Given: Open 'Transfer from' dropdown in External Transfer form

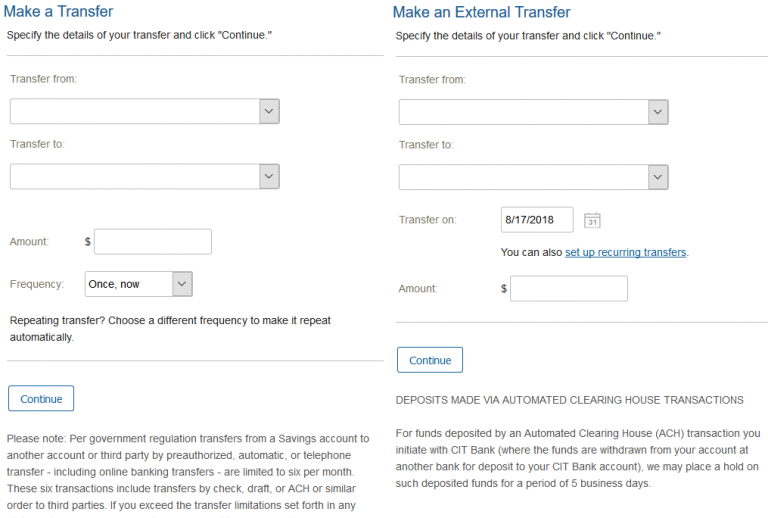Looking at the screenshot, I should [x=533, y=112].
